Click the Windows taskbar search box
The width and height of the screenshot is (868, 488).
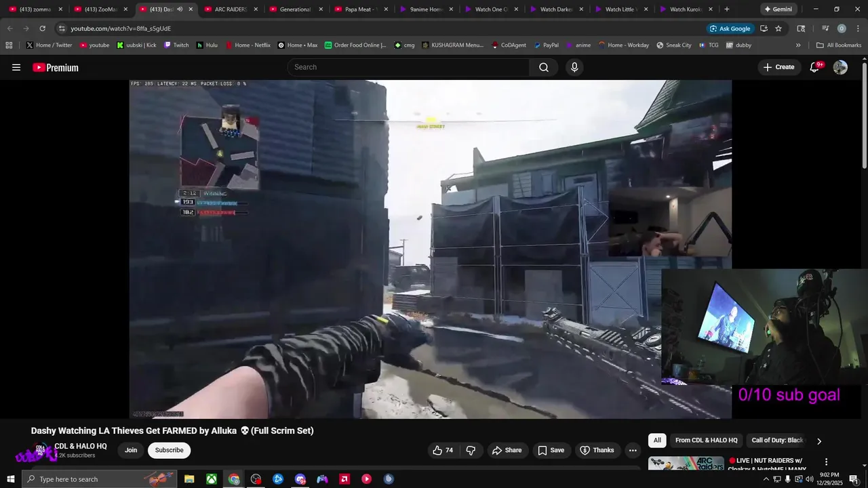pyautogui.click(x=99, y=479)
